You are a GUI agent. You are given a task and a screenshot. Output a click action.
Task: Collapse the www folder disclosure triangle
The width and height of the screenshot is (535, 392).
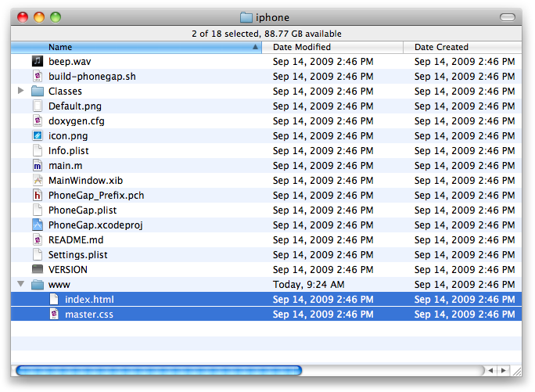(21, 284)
